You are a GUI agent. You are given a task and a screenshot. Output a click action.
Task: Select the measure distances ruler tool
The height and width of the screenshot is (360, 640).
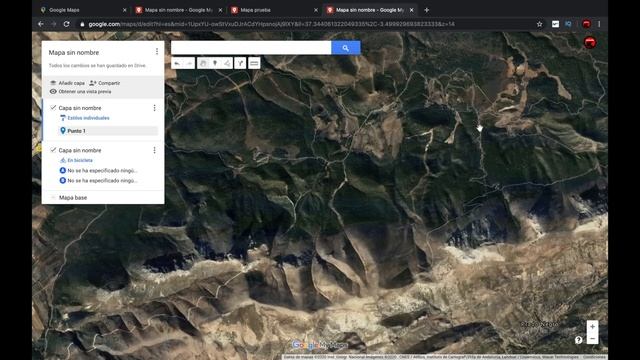coord(254,63)
